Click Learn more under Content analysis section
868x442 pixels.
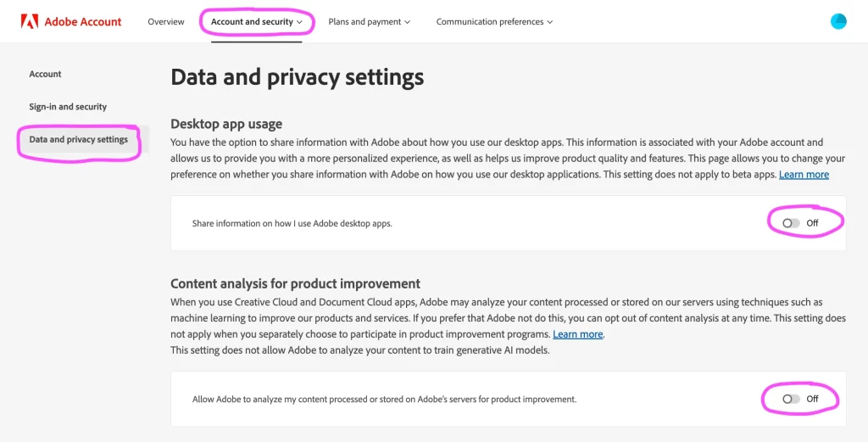(578, 334)
